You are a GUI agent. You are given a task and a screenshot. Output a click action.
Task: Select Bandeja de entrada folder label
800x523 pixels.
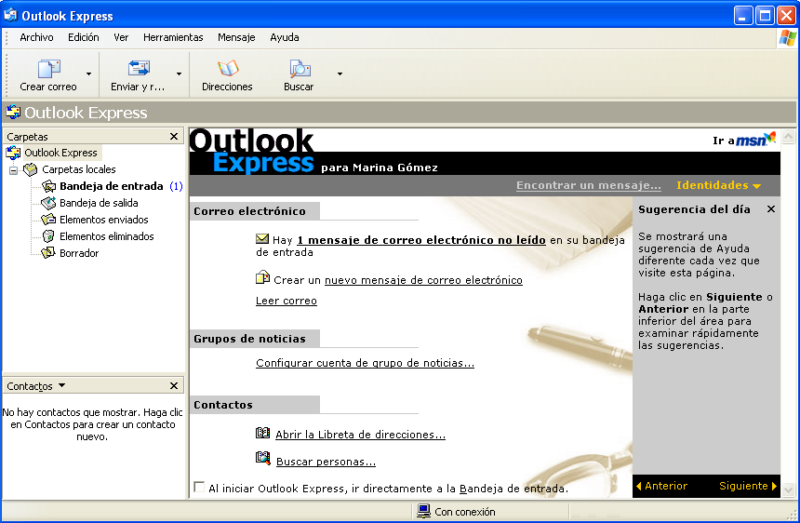pos(111,186)
